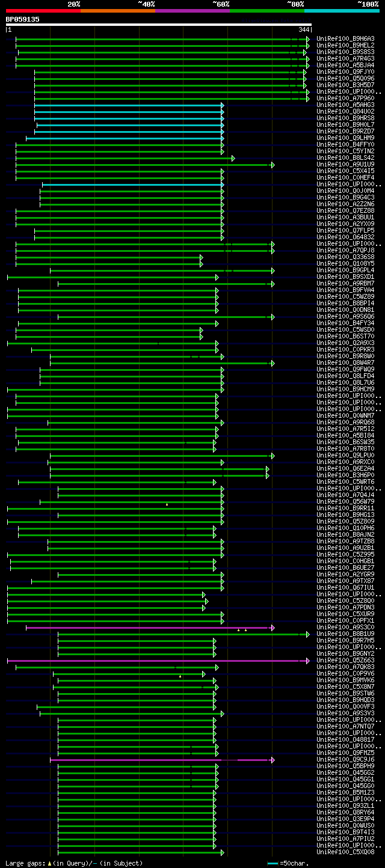
Task: Select UniRef100_Q8W4R7 label
Action: coord(345,363)
